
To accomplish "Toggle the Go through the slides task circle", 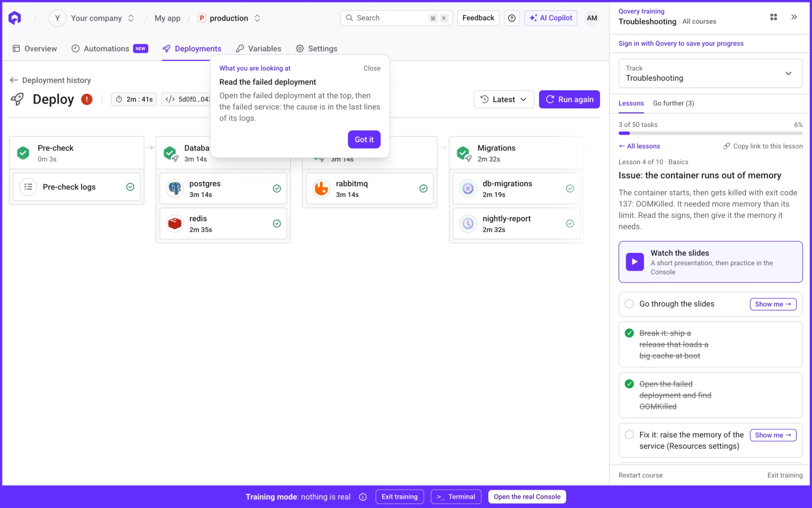I will [x=629, y=304].
